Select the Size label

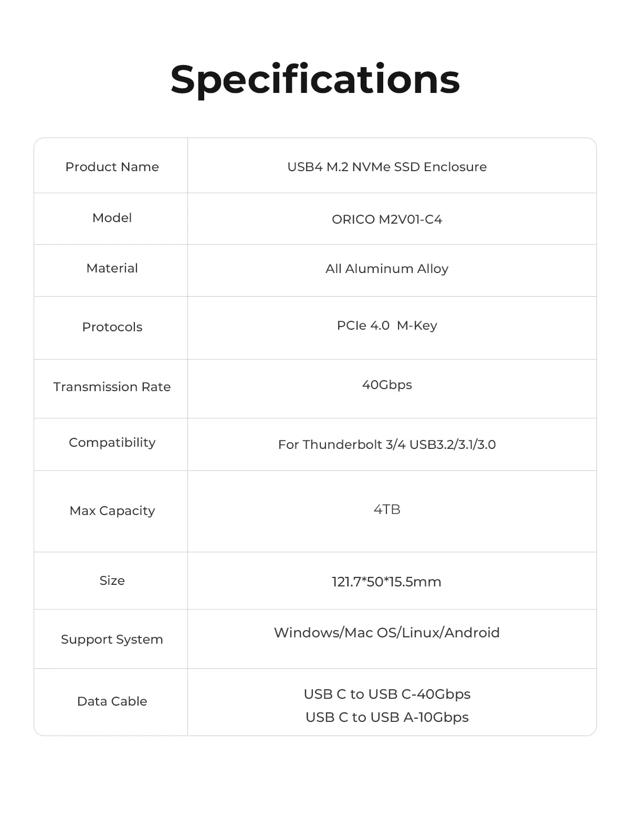[x=112, y=581]
